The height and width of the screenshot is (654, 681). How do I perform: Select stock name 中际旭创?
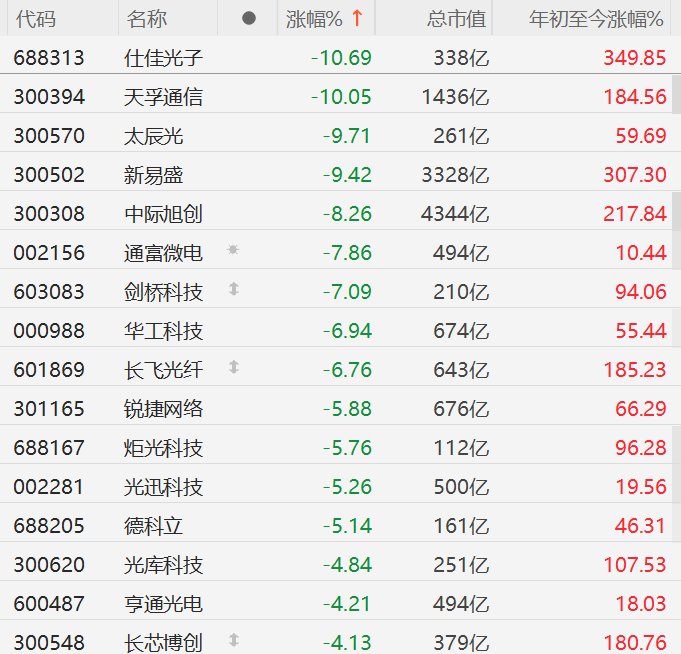point(163,214)
